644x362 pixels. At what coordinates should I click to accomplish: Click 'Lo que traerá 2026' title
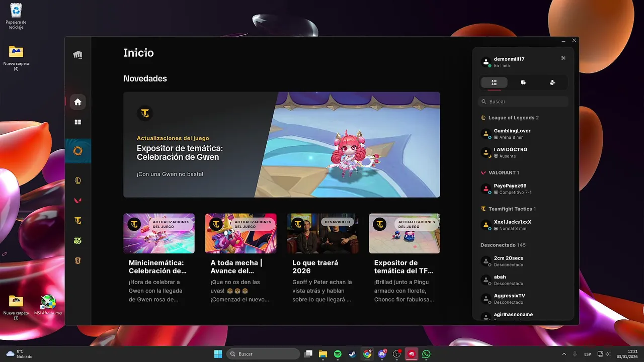click(315, 266)
